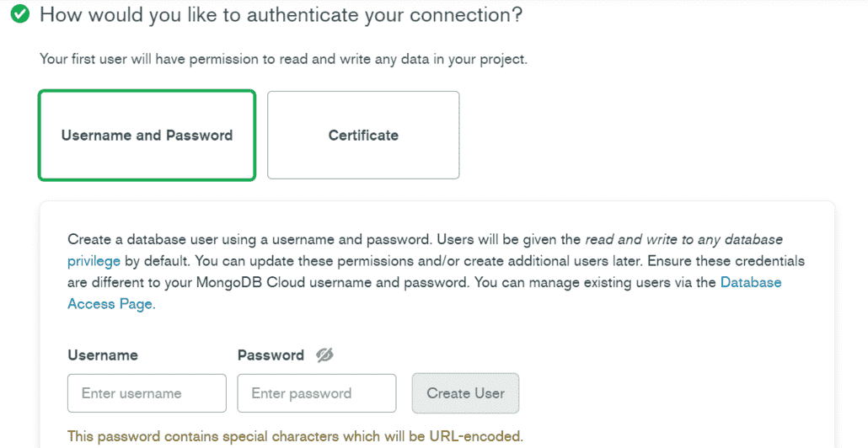The image size is (868, 448).
Task: Click the Access Page. link text
Action: point(111,304)
